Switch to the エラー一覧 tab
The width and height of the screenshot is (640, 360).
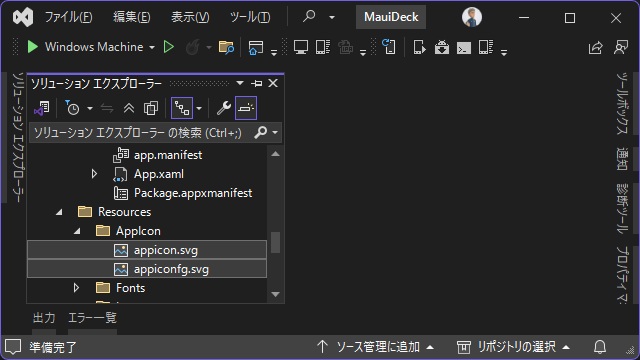click(92, 318)
